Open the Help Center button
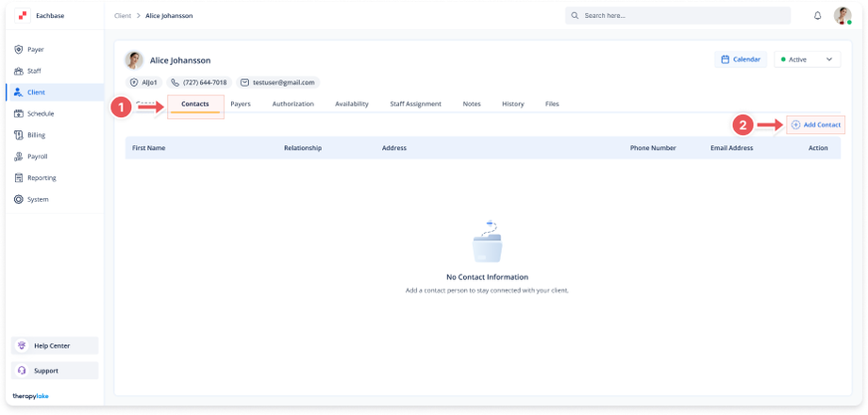The image size is (868, 415). point(55,346)
